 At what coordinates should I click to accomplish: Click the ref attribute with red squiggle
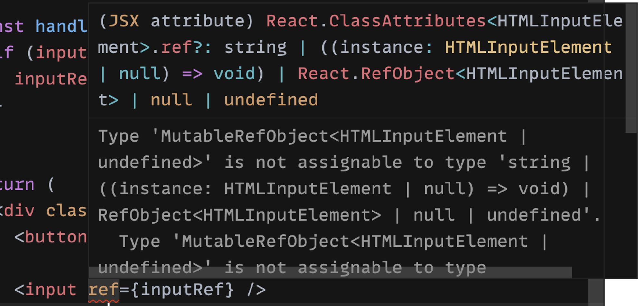click(x=104, y=290)
